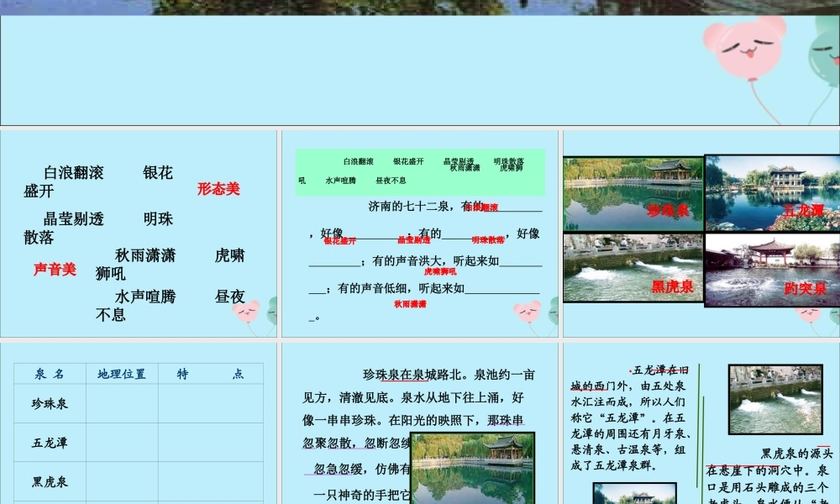The height and width of the screenshot is (504, 840).
Task: Select the 黑虎泉 photo in four-photo slide
Action: click(x=633, y=268)
